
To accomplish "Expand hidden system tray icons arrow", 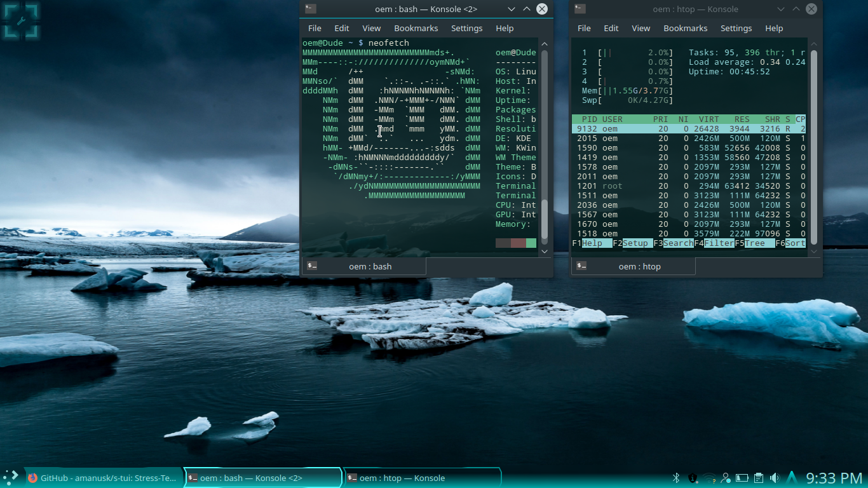I will point(792,477).
